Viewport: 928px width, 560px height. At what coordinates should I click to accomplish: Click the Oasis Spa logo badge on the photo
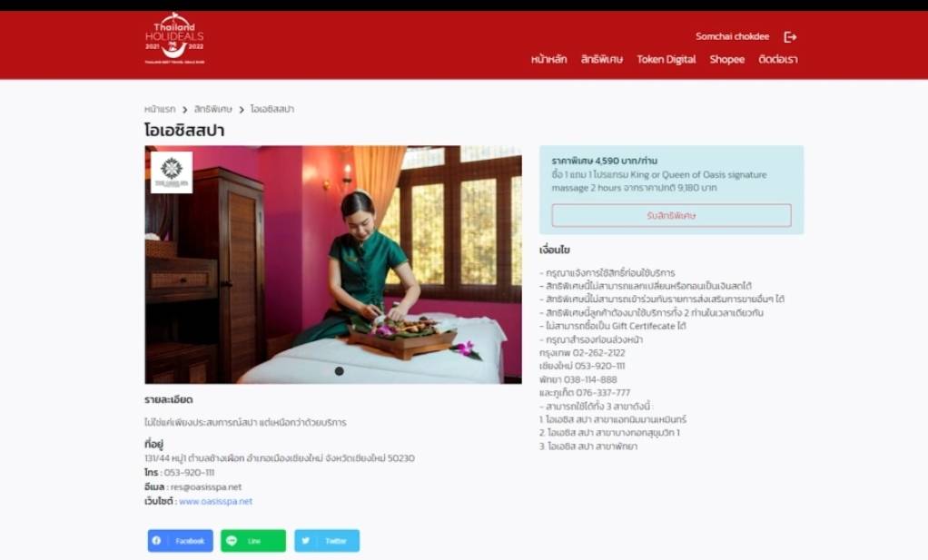pos(172,172)
